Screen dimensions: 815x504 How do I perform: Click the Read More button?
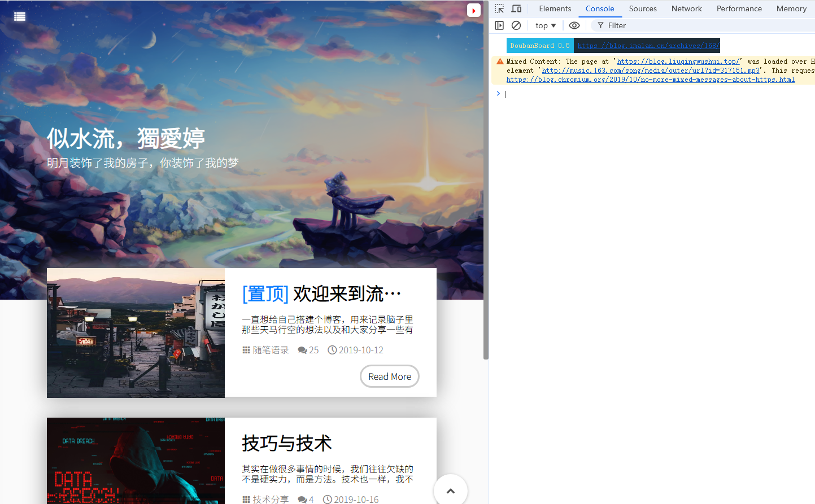389,376
